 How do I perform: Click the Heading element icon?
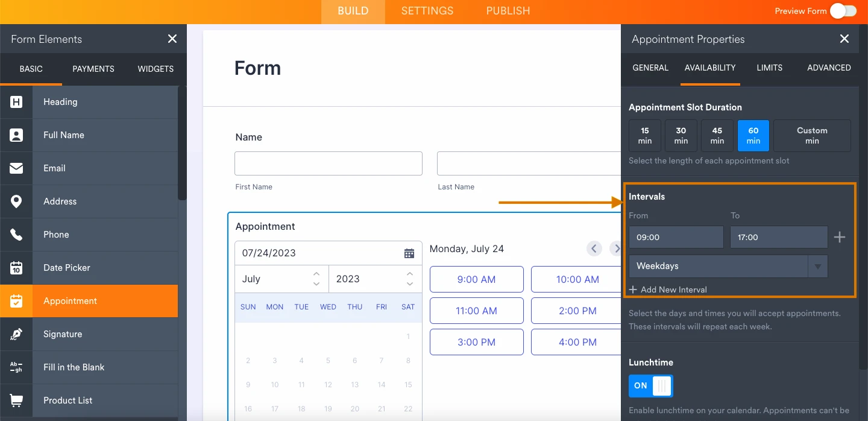(16, 102)
